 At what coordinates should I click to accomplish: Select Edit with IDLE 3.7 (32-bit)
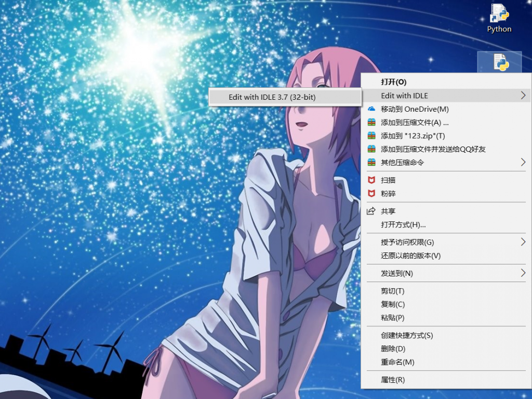pyautogui.click(x=285, y=97)
